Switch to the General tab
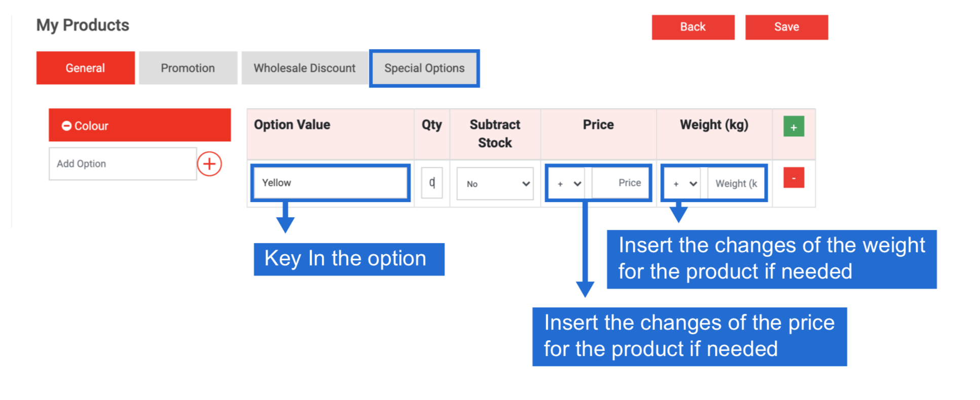The width and height of the screenshot is (980, 400). (86, 68)
